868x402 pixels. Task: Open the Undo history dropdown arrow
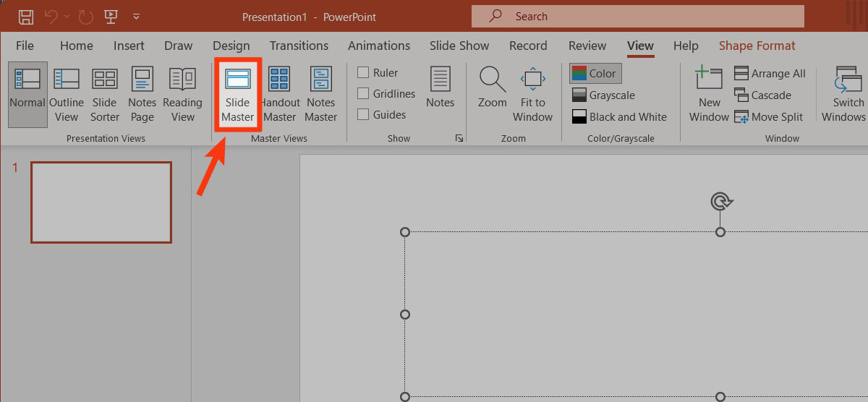pos(67,16)
